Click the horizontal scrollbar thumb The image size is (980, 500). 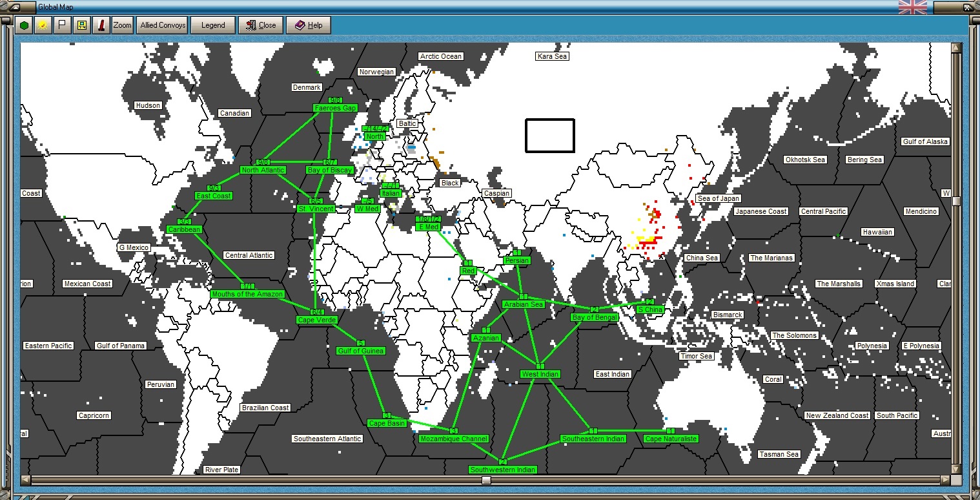486,480
